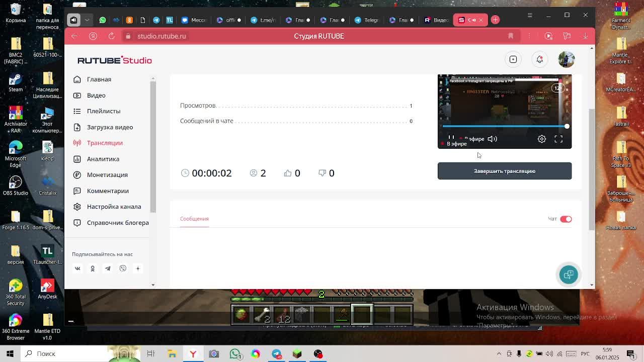Expand the browser tab list arrow
Viewport: 644px width, 362px height.
(x=87, y=20)
